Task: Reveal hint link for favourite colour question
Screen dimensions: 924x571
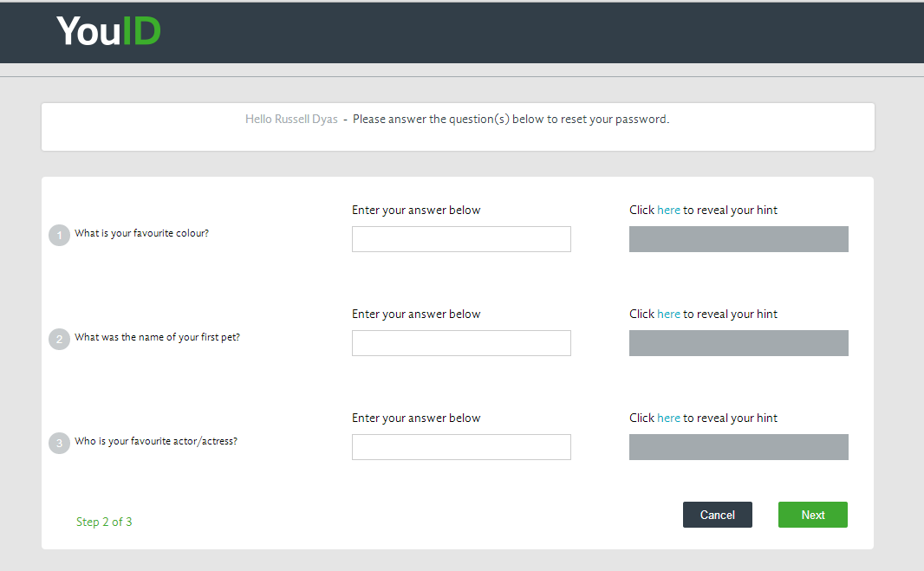Action: (x=668, y=210)
